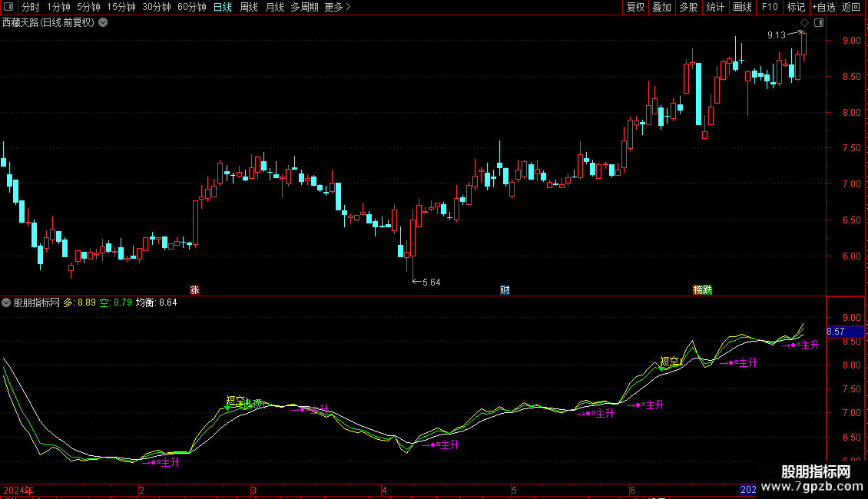This screenshot has height=499, width=868.
Task: Open the 画线 drawing tools
Action: pyautogui.click(x=742, y=7)
